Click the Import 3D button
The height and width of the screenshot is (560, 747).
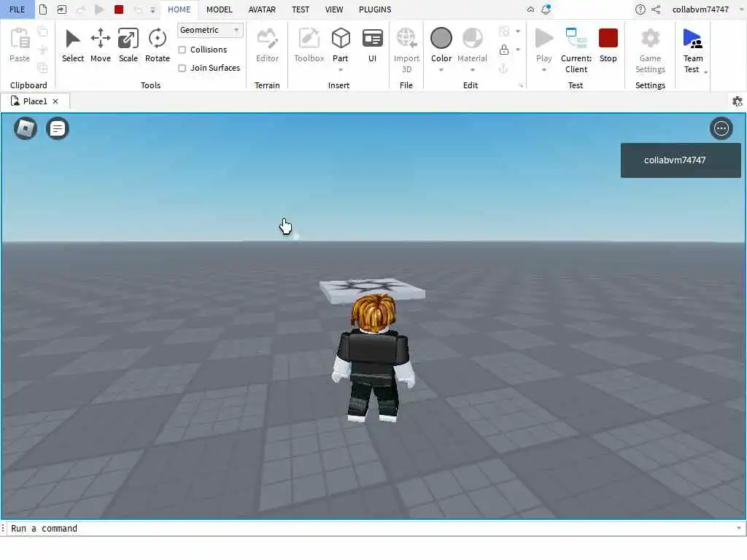point(406,50)
